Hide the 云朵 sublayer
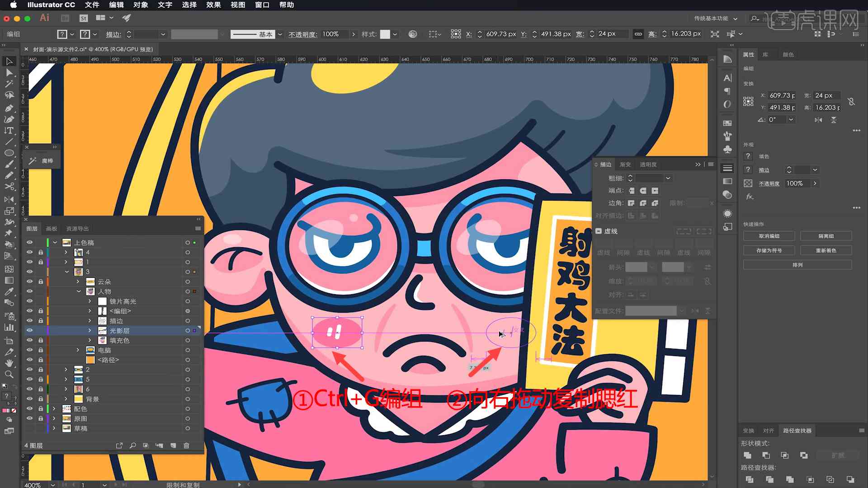Screen dimensions: 868x488 pos(30,282)
